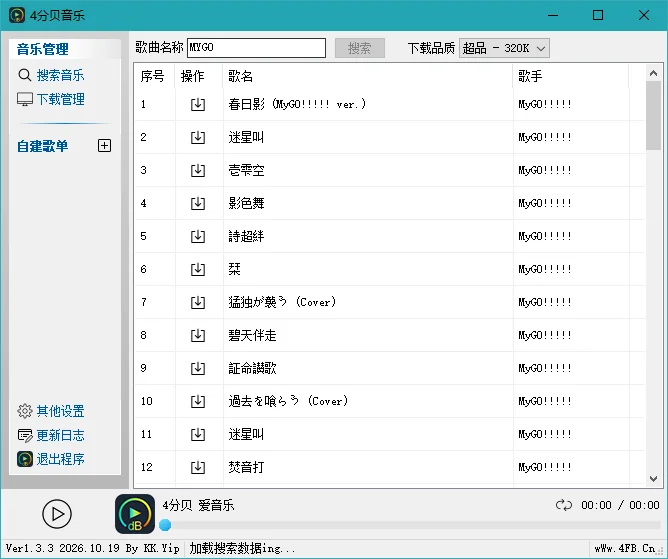This screenshot has width=668, height=559.
Task: Download song 4 影色舞
Action: pos(198,203)
